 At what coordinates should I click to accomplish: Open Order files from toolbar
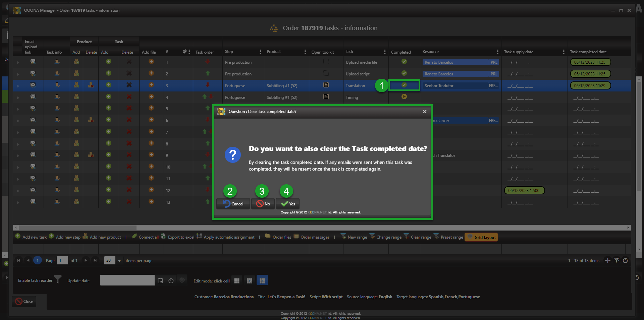(x=278, y=237)
